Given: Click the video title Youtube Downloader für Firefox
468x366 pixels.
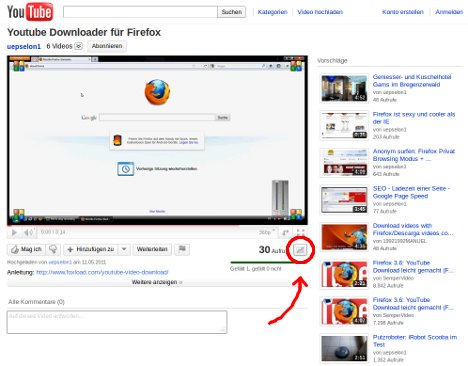Looking at the screenshot, I should 84,32.
